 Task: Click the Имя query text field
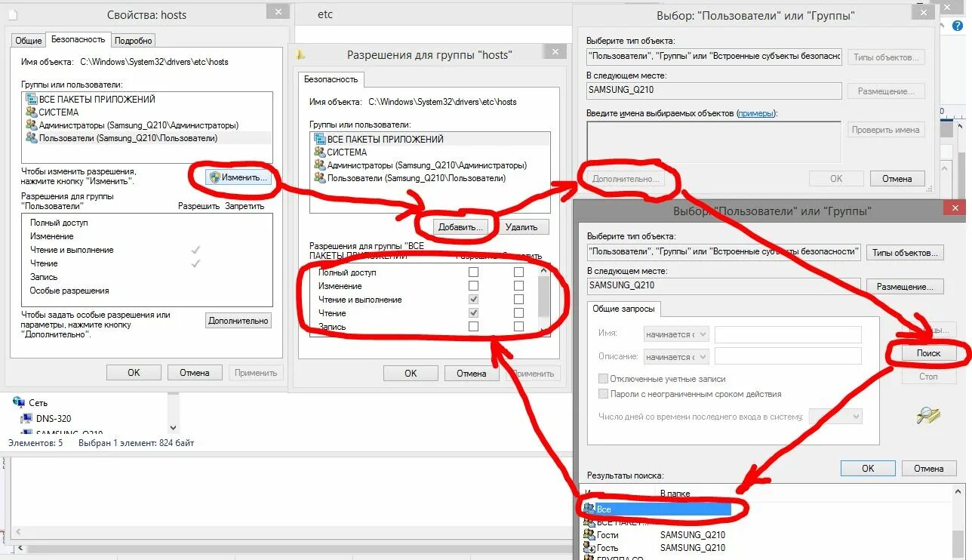[x=788, y=334]
